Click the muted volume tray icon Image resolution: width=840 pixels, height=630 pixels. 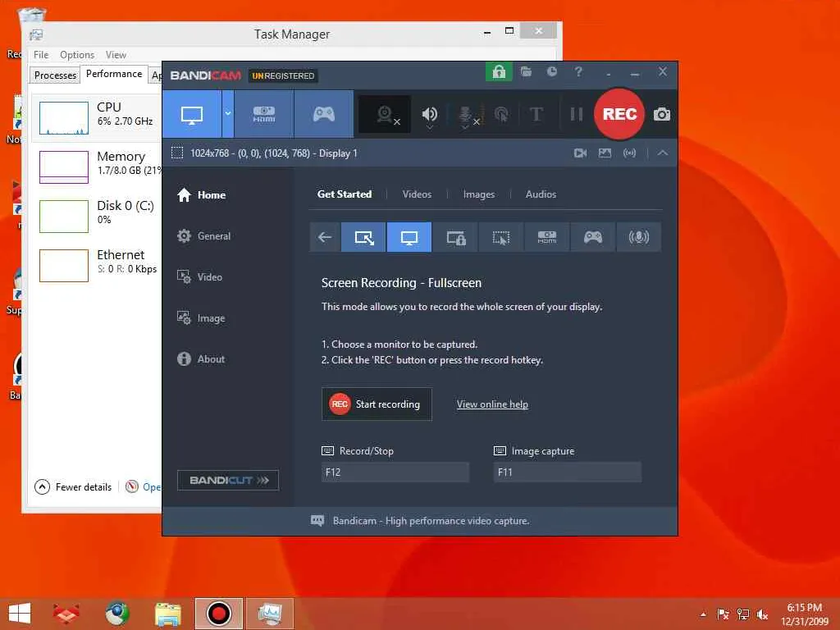pos(763,614)
